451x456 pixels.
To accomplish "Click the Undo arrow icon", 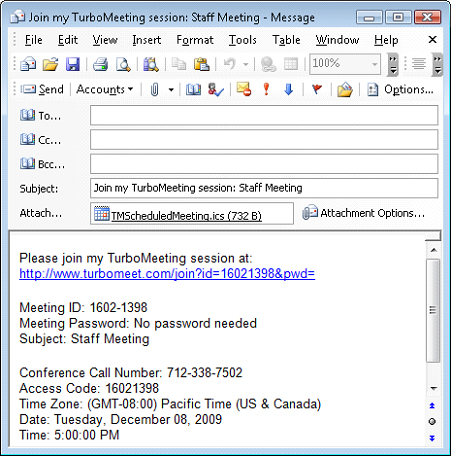I will coord(230,64).
